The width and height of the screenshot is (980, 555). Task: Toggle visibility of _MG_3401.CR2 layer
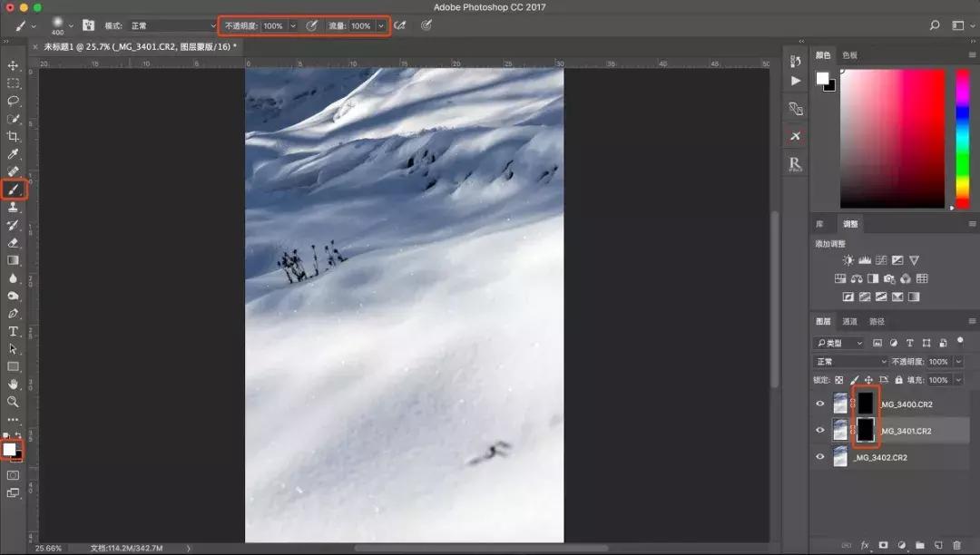820,431
